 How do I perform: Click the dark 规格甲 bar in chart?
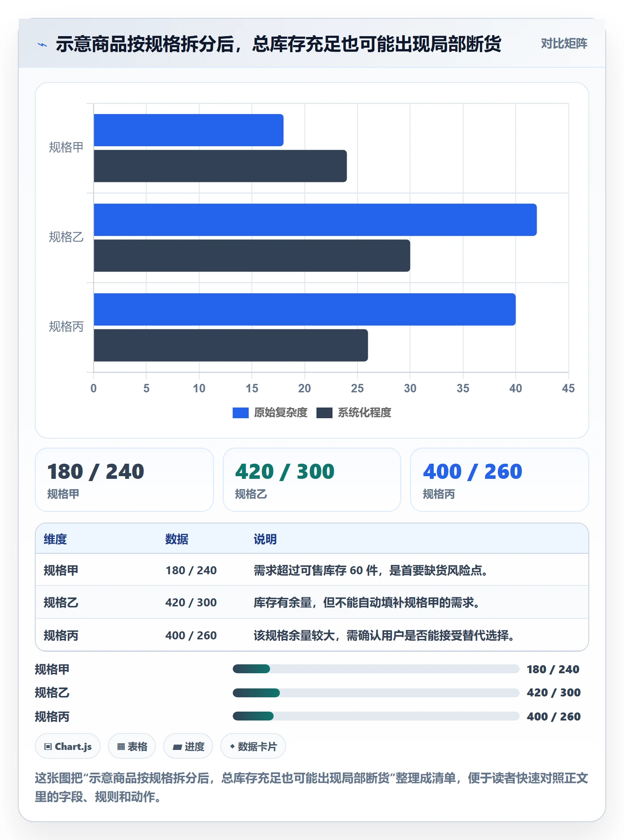click(220, 166)
